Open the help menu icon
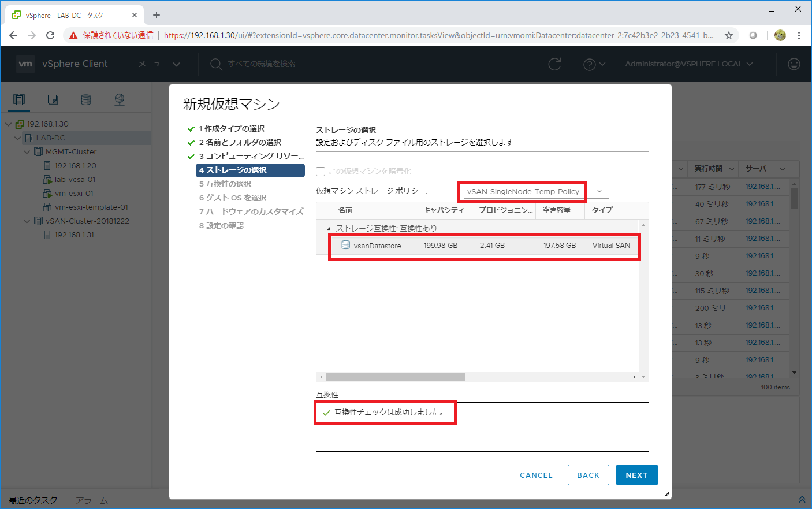The height and width of the screenshot is (509, 812). click(x=594, y=64)
